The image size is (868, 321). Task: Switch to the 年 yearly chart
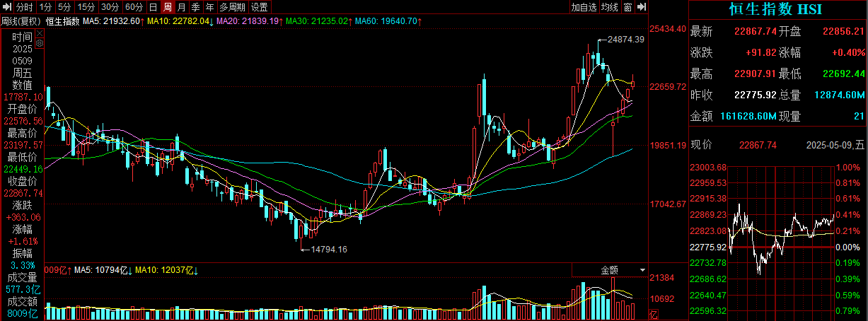(210, 7)
